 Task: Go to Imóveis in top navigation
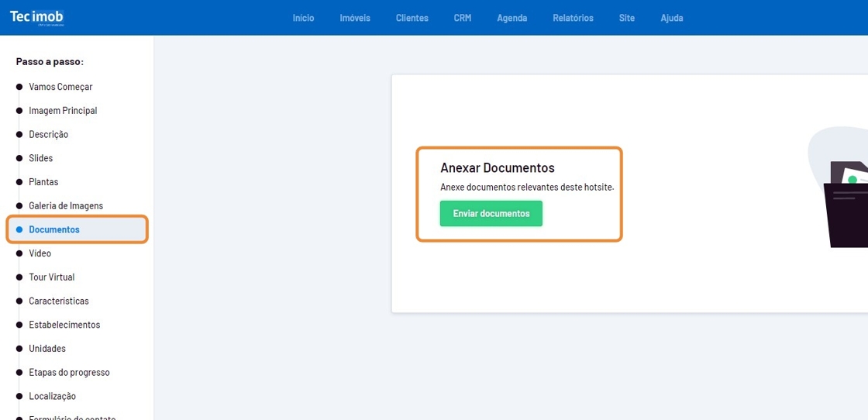pyautogui.click(x=355, y=18)
